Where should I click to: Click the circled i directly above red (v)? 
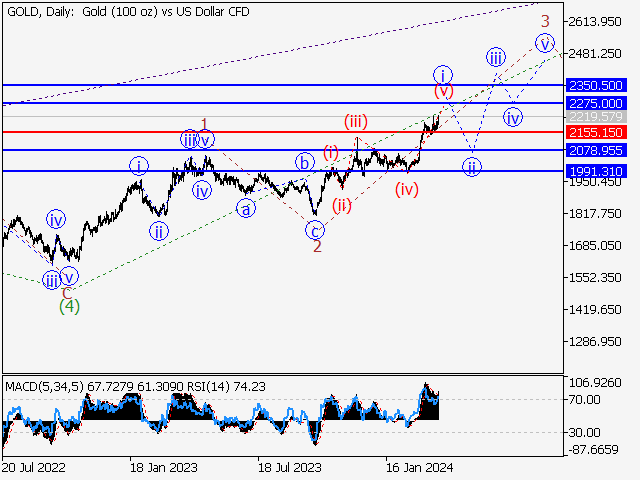[x=442, y=75]
